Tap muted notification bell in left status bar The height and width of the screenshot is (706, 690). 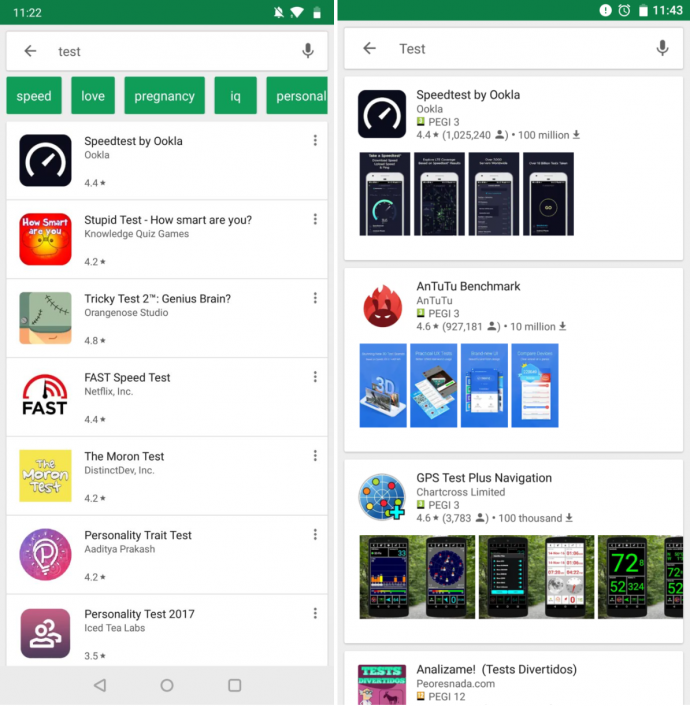click(x=278, y=12)
